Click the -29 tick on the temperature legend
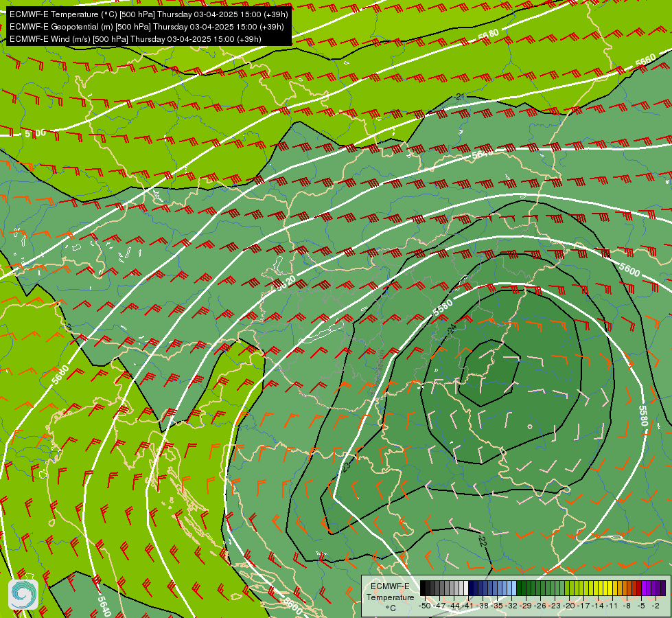Image resolution: width=672 pixels, height=618 pixels. click(x=526, y=606)
